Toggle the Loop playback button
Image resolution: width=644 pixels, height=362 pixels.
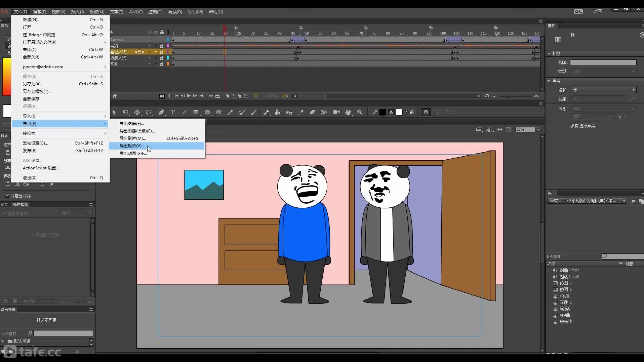pyautogui.click(x=218, y=96)
